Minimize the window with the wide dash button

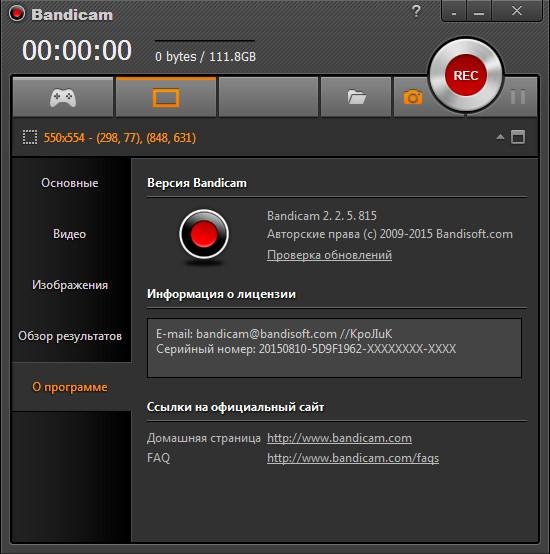[x=479, y=12]
